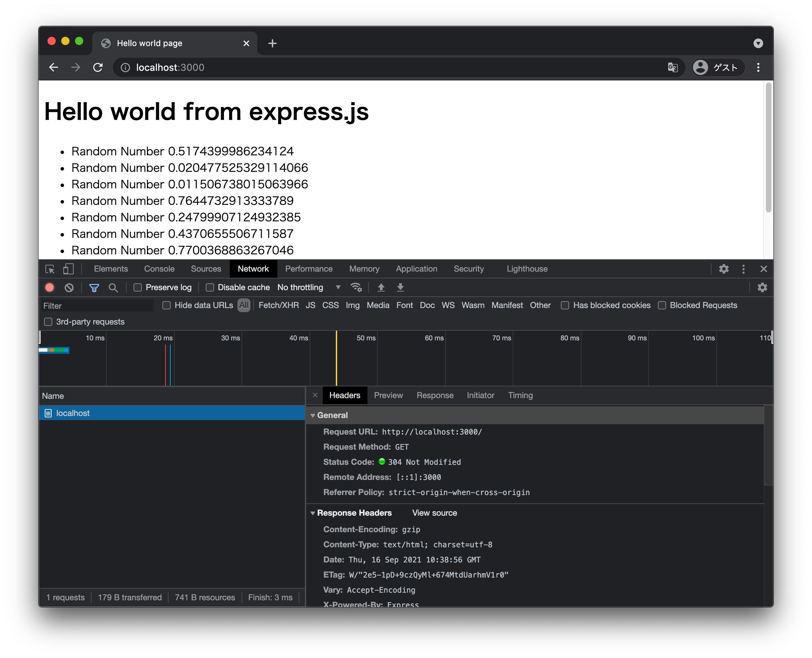Export HAR file using download icon
Viewport: 812px width, 658px height.
400,287
